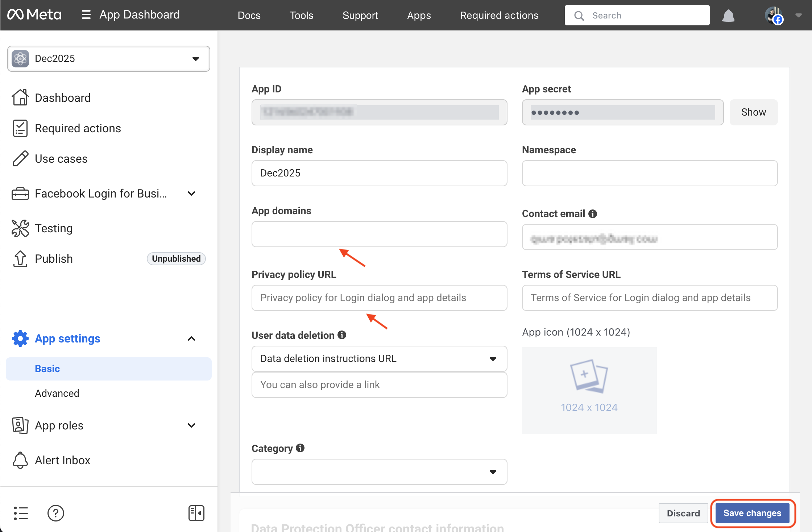Screen dimensions: 812x532
Task: Collapse the App settings section
Action: pos(191,338)
